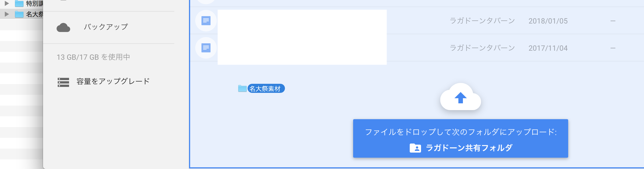
Task: Click the blue 名大祭素材 drag label
Action: coord(266,89)
